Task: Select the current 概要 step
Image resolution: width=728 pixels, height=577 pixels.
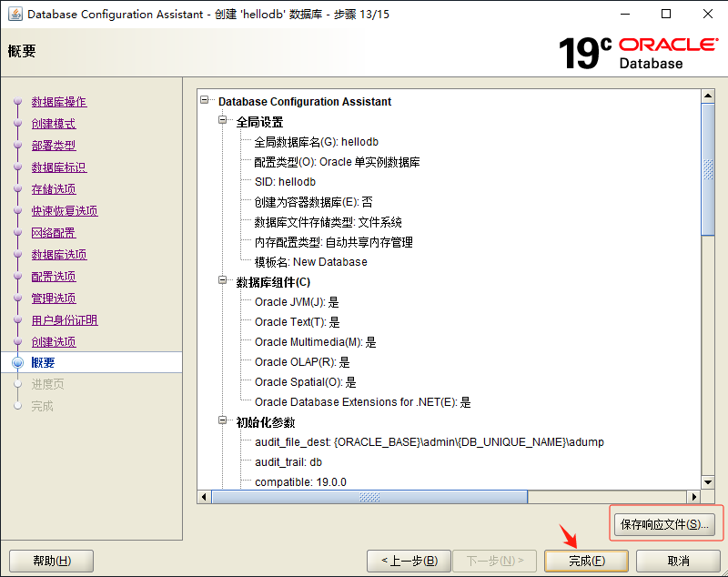Action: pos(43,362)
